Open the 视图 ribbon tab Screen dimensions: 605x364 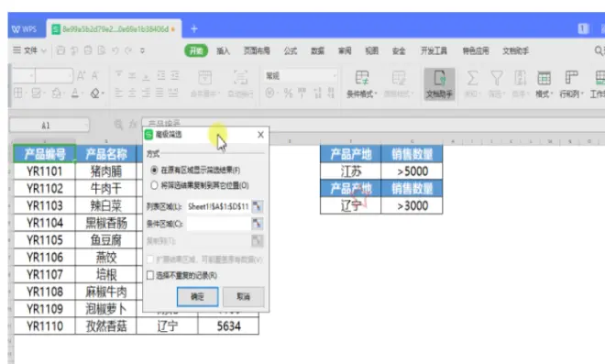coord(371,50)
